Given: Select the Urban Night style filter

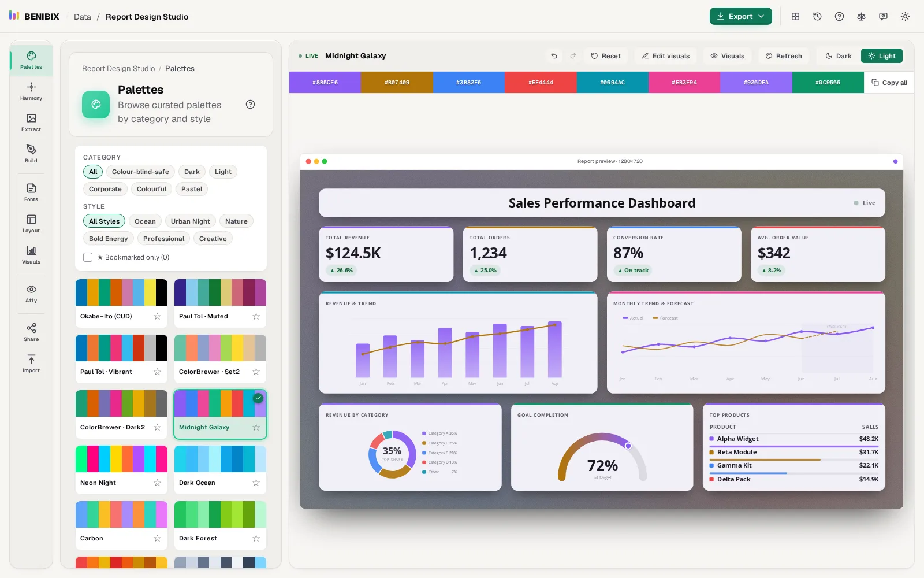Looking at the screenshot, I should click(x=191, y=221).
